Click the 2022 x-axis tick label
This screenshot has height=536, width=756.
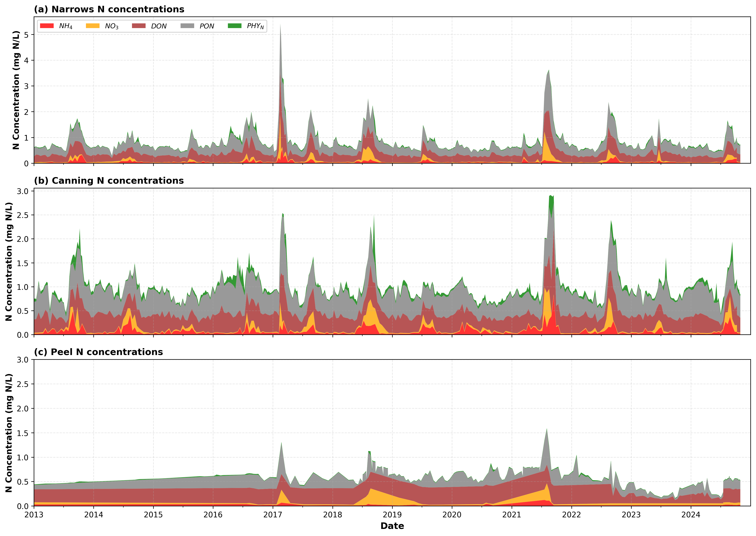[571, 515]
